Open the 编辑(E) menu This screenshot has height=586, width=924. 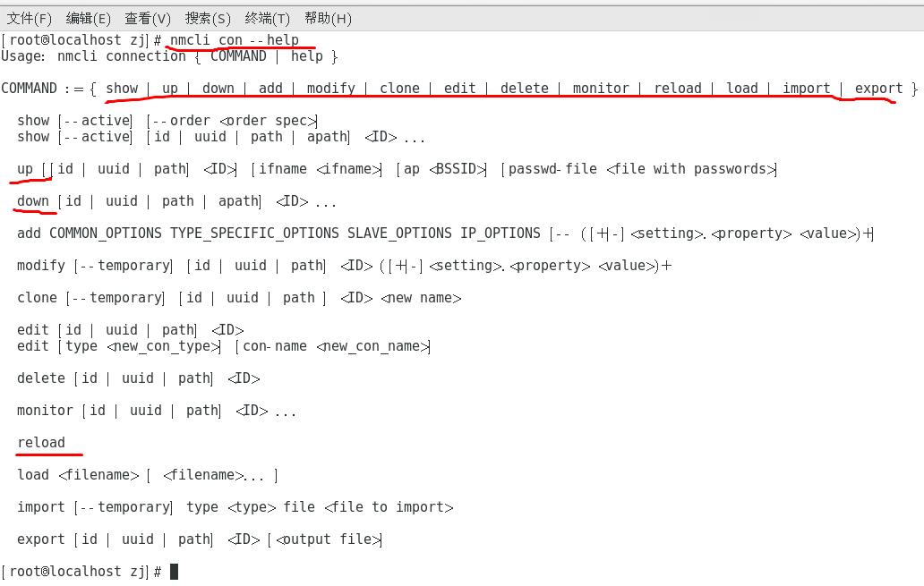coord(88,18)
